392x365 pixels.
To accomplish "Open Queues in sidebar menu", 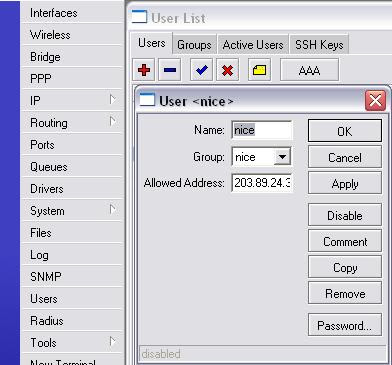I will [72, 166].
